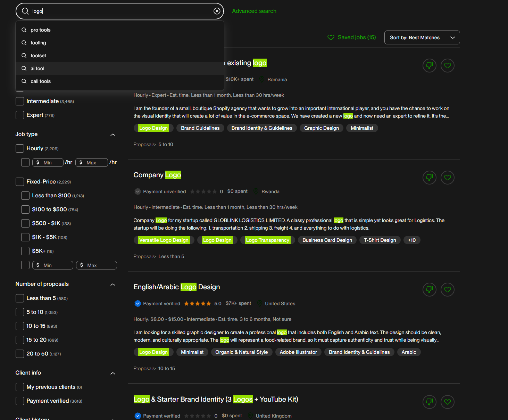Select the 'ai tool' search suggestion

click(38, 68)
